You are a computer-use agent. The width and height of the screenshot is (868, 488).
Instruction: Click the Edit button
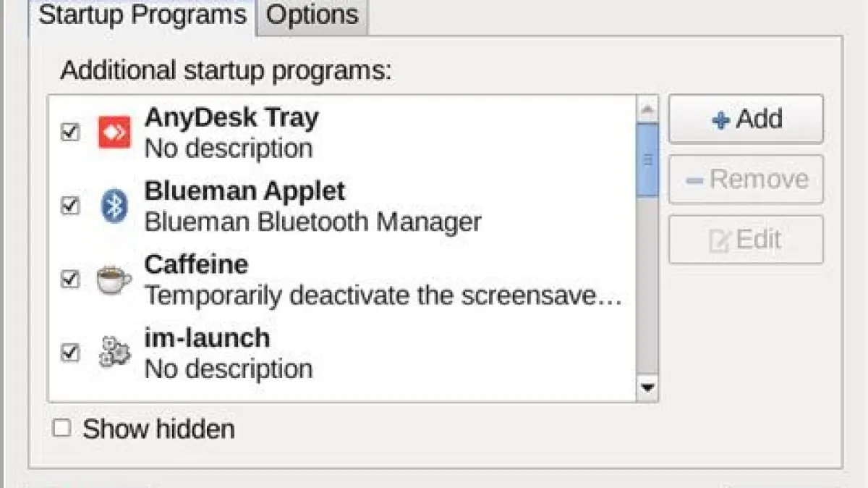click(x=746, y=240)
